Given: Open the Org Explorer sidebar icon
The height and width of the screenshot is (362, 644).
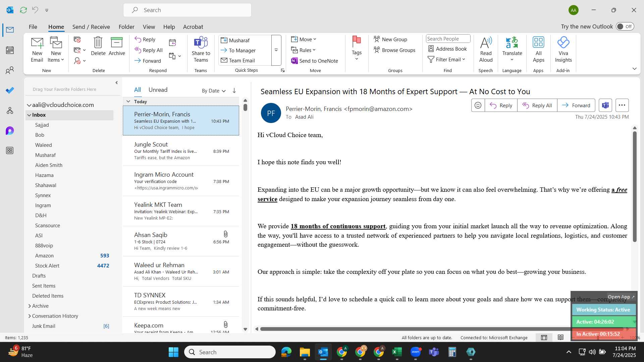Looking at the screenshot, I should pyautogui.click(x=10, y=111).
